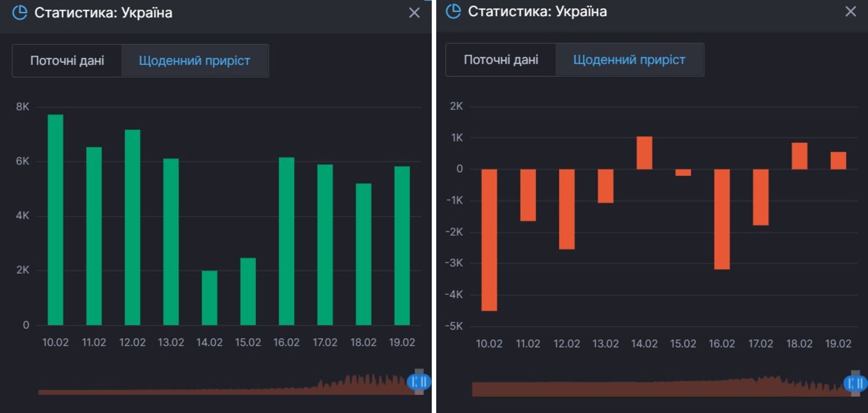This screenshot has width=868, height=413.
Task: Click the -3K axis label in right chart
Action: point(454,263)
